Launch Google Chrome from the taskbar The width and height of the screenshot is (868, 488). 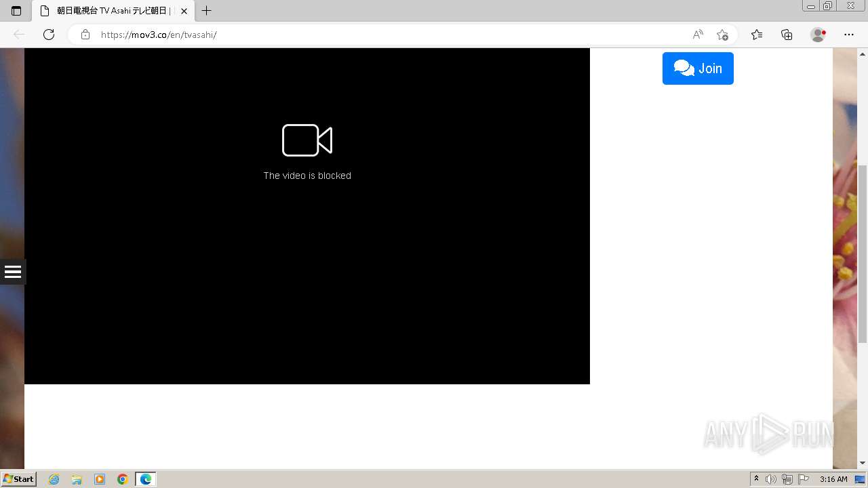coord(123,479)
